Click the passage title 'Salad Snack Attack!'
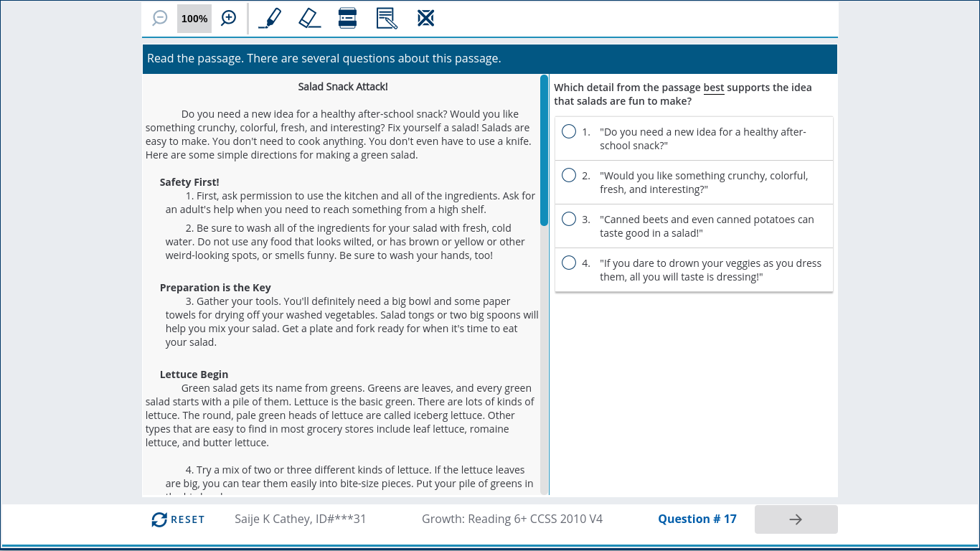This screenshot has height=551, width=980. [343, 87]
